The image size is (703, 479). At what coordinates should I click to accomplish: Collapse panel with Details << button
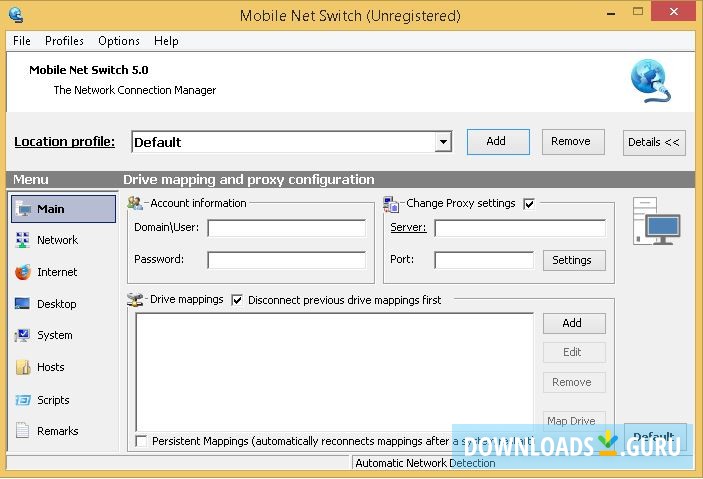coord(654,143)
